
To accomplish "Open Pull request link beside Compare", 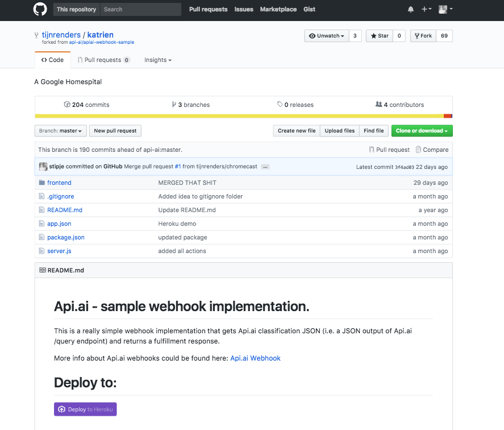I will (389, 150).
